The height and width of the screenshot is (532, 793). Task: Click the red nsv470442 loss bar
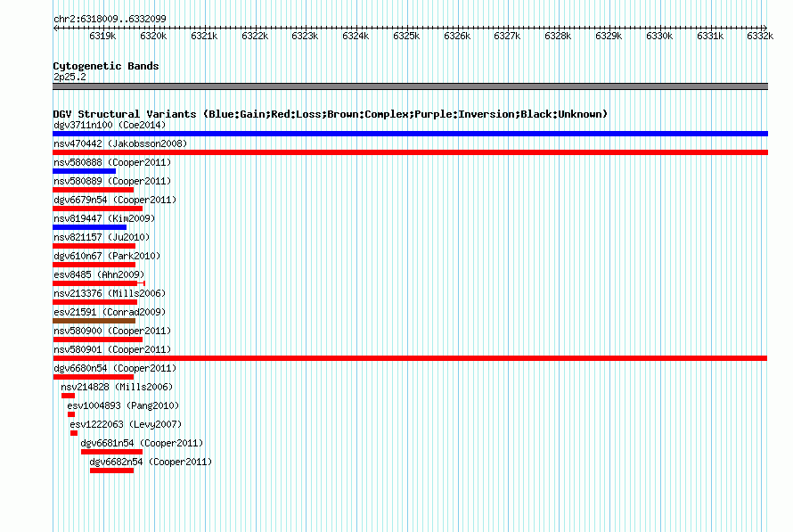pos(410,152)
